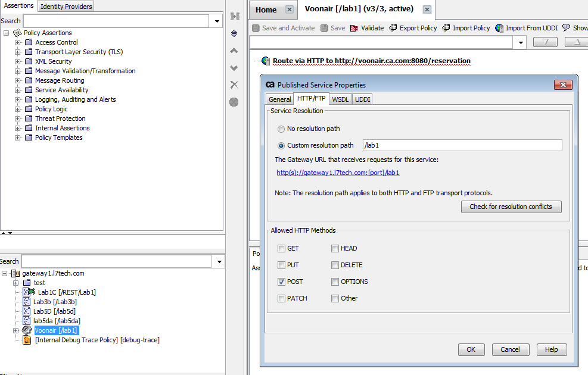Click the assertion up arrow icon
Screen dimensions: 588x375
coord(234,51)
